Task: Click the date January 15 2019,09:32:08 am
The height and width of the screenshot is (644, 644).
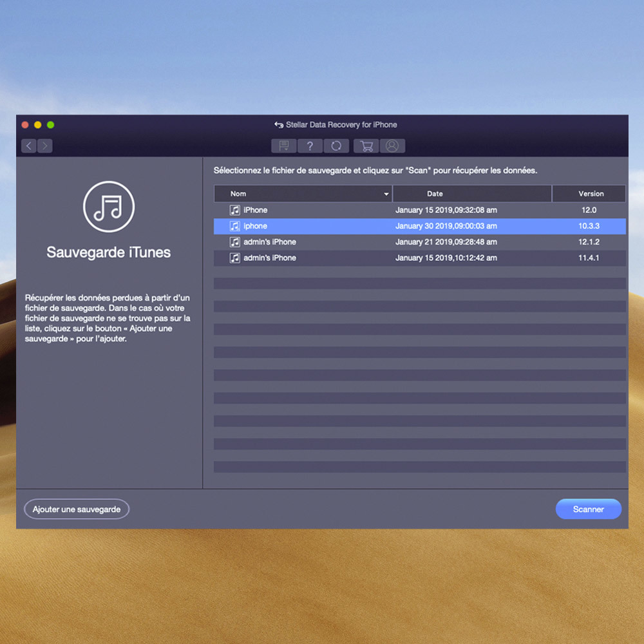Action: [x=446, y=211]
